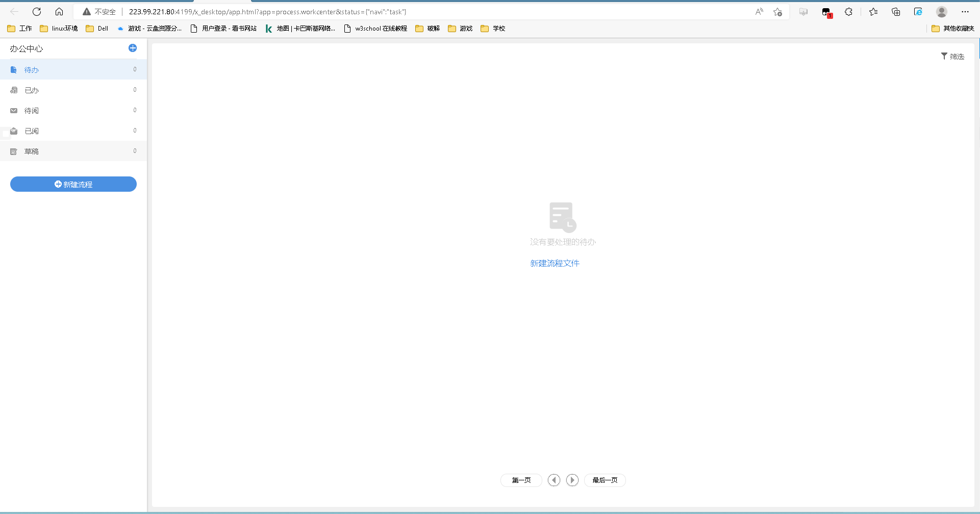Go to the 最后一页 pagination button
Viewport: 980px width, 514px height.
pyautogui.click(x=605, y=480)
